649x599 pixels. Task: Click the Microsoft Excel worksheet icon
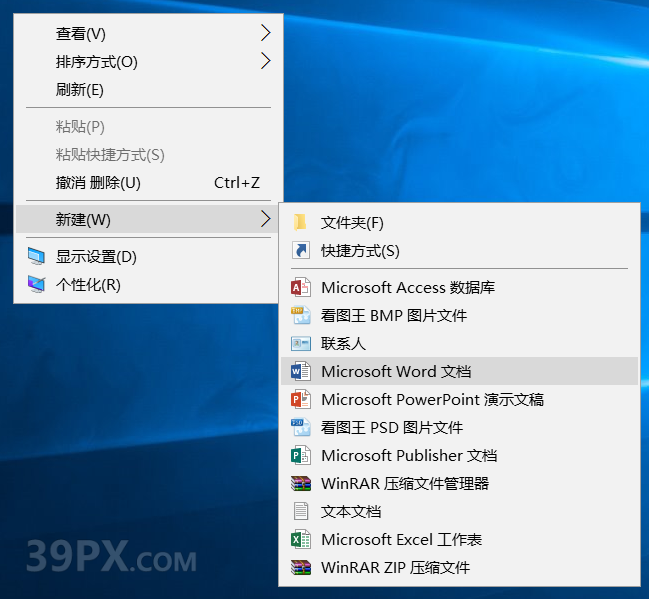301,539
